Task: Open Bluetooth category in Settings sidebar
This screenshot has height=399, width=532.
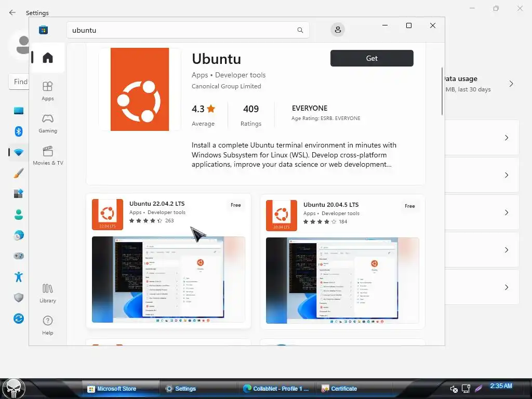Action: (19, 131)
